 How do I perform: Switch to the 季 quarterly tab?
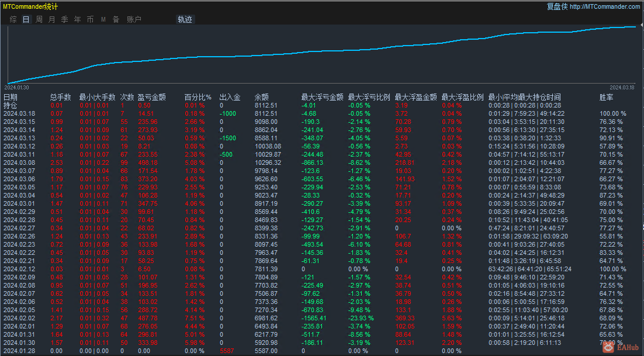pos(64,19)
